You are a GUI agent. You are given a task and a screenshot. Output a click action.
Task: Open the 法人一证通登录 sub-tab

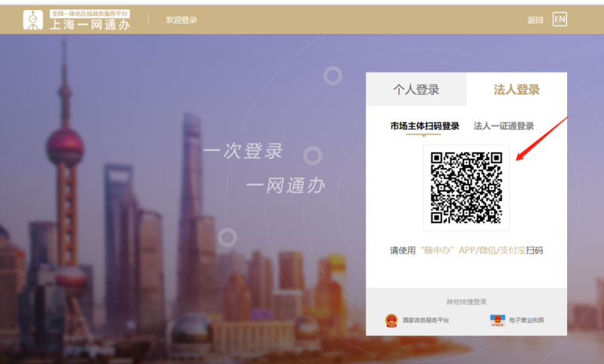[503, 126]
